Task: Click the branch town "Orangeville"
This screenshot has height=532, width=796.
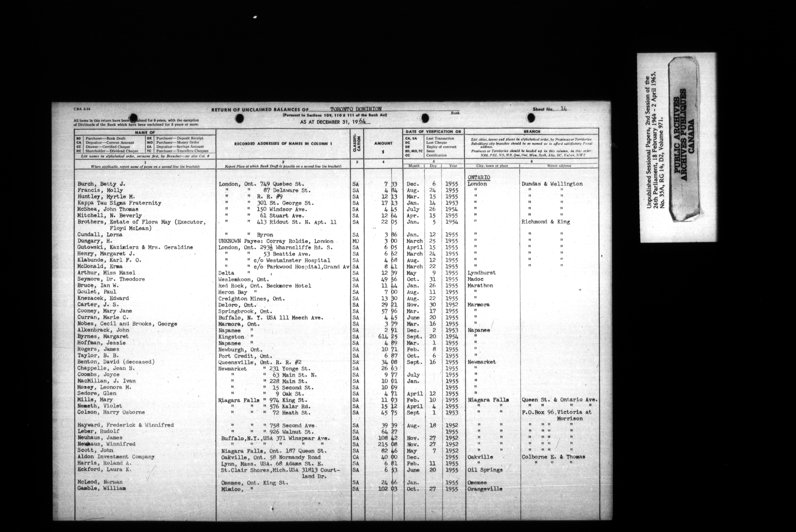Action: click(485, 489)
